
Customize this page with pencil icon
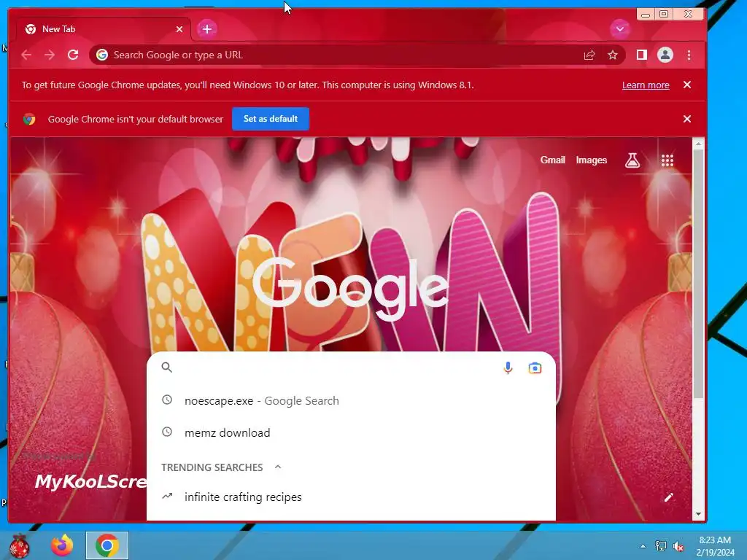pyautogui.click(x=669, y=497)
